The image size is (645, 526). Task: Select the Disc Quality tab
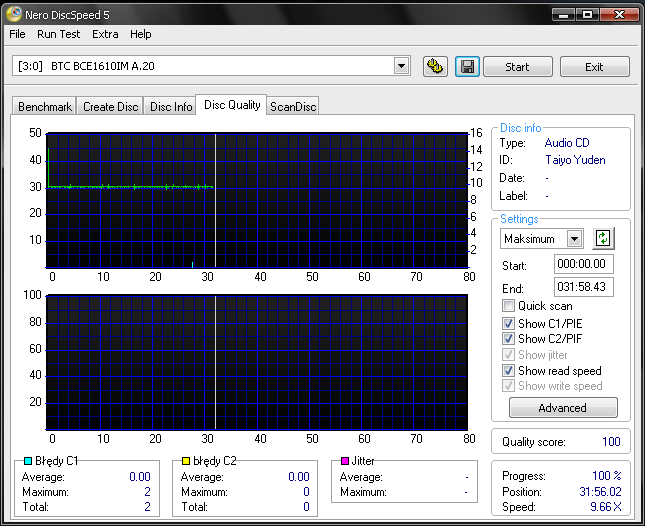(x=232, y=105)
